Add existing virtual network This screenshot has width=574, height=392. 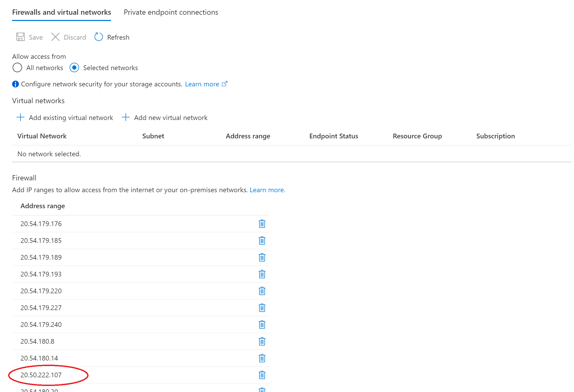(65, 118)
